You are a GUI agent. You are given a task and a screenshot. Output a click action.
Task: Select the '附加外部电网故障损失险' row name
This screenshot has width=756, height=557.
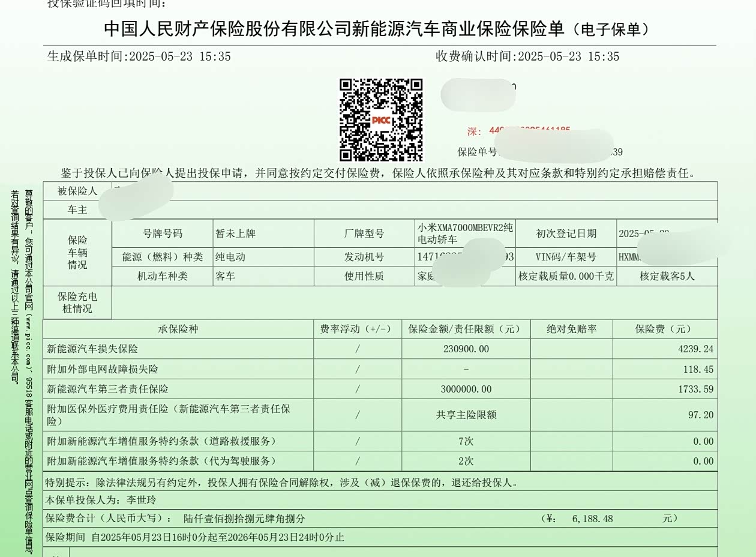(x=103, y=369)
